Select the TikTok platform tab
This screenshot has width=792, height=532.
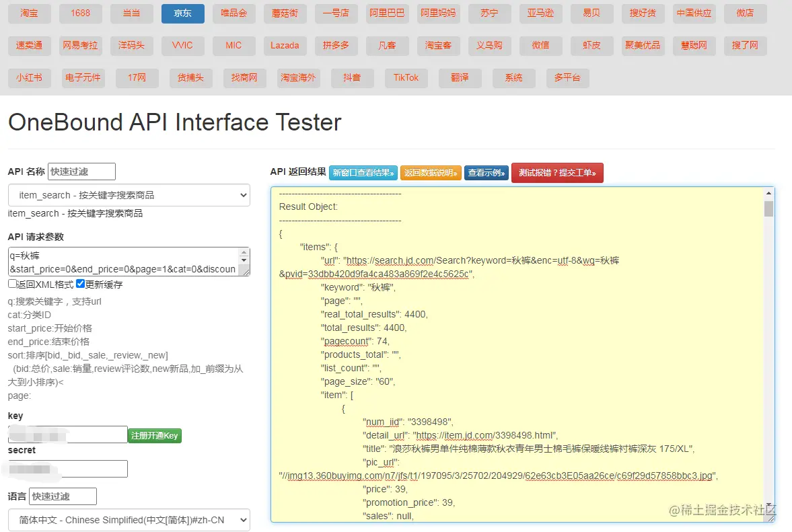pos(406,78)
